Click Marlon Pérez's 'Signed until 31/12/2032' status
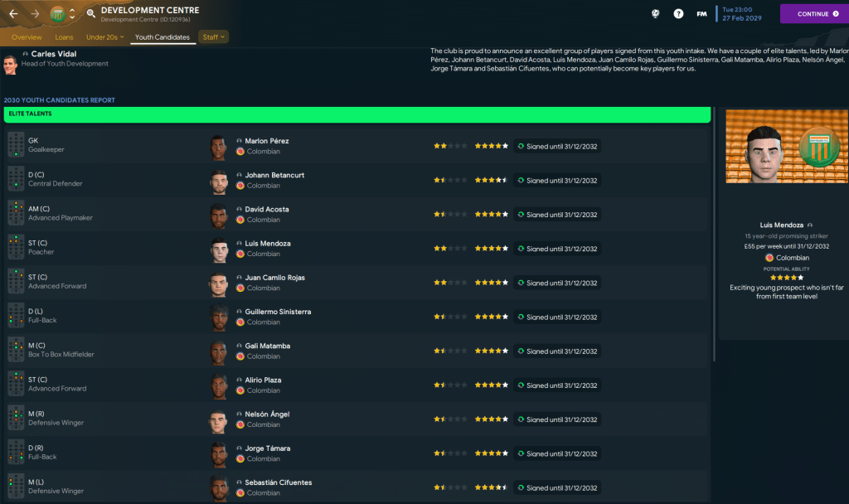Image resolution: width=849 pixels, height=504 pixels. pyautogui.click(x=557, y=146)
